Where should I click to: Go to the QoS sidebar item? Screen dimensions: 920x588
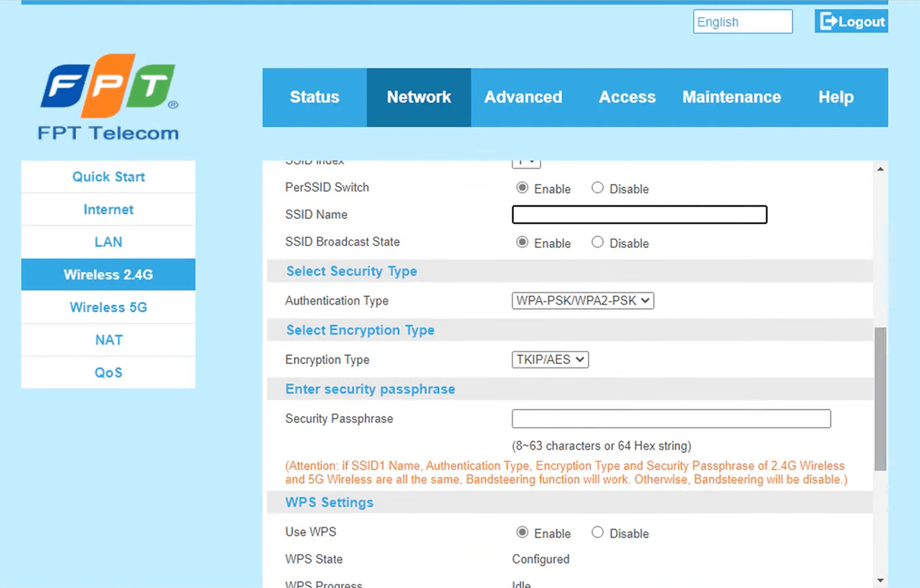coord(109,373)
